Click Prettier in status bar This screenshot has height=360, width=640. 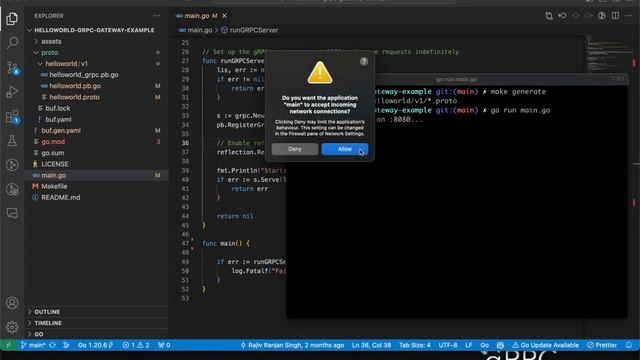click(x=602, y=345)
